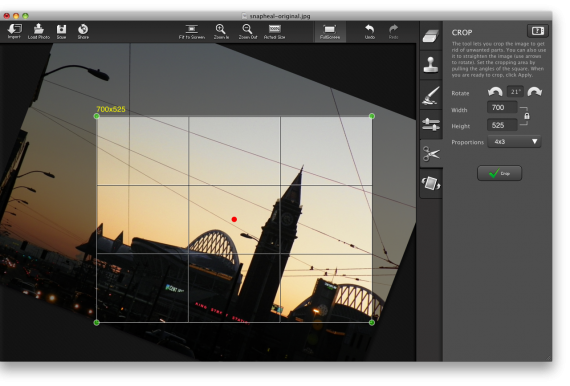Click the yellow 700x525 crop size label
The width and height of the screenshot is (570, 386).
click(111, 109)
